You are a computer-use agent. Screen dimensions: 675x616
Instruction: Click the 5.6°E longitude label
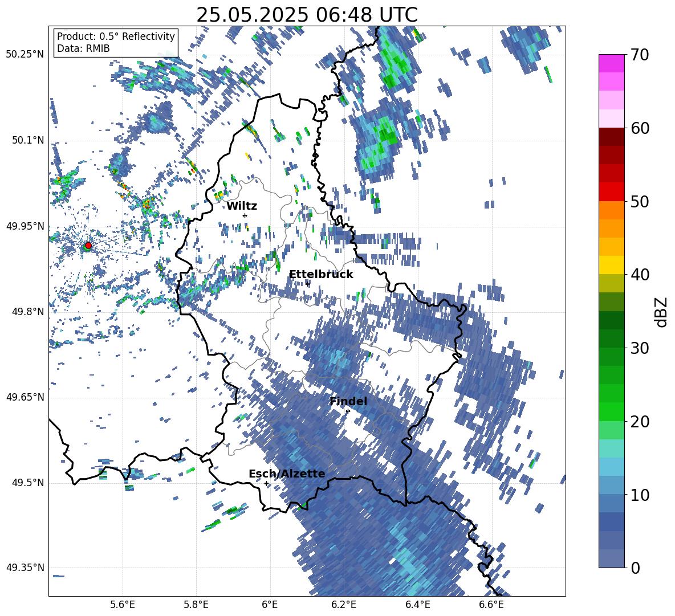pyautogui.click(x=123, y=605)
